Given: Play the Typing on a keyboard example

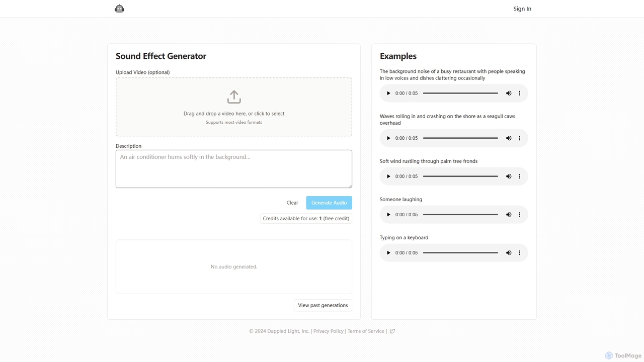Looking at the screenshot, I should coord(388,253).
